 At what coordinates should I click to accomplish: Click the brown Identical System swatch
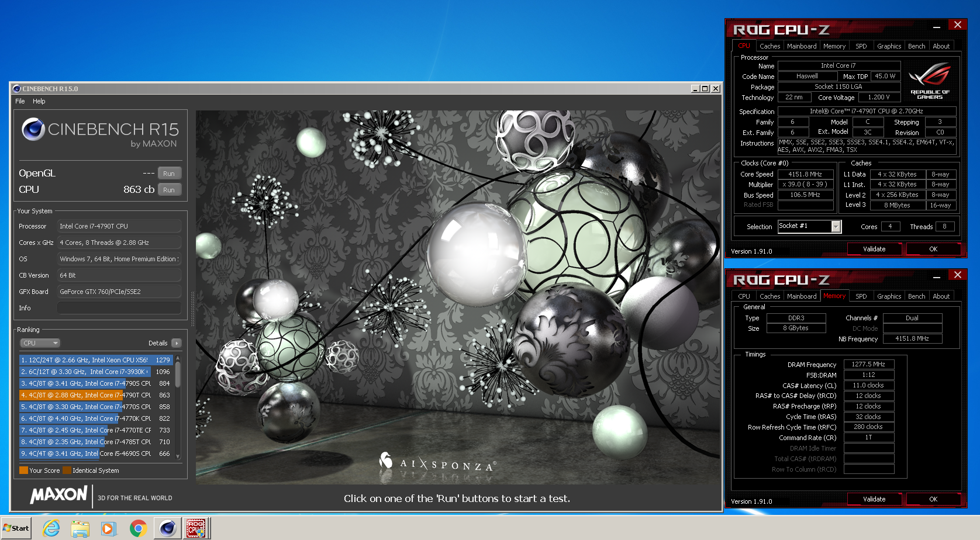click(x=67, y=470)
